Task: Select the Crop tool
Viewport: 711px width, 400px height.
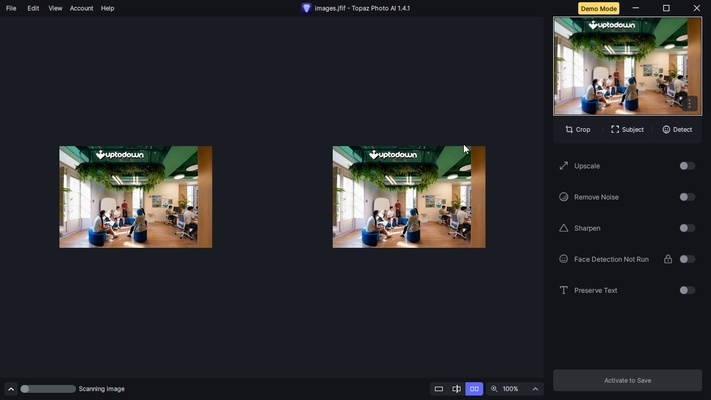Action: pos(578,130)
